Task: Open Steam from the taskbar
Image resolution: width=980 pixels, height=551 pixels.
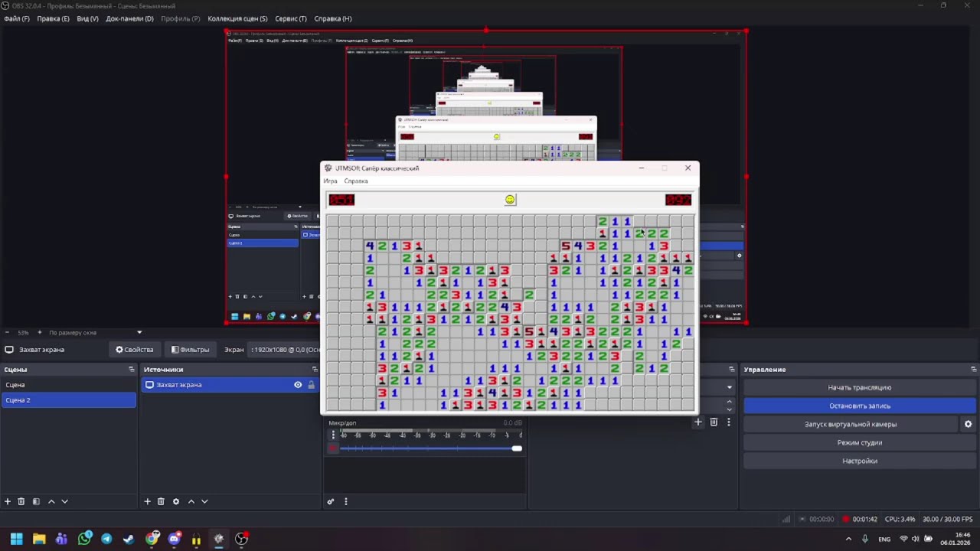Action: pos(129,539)
